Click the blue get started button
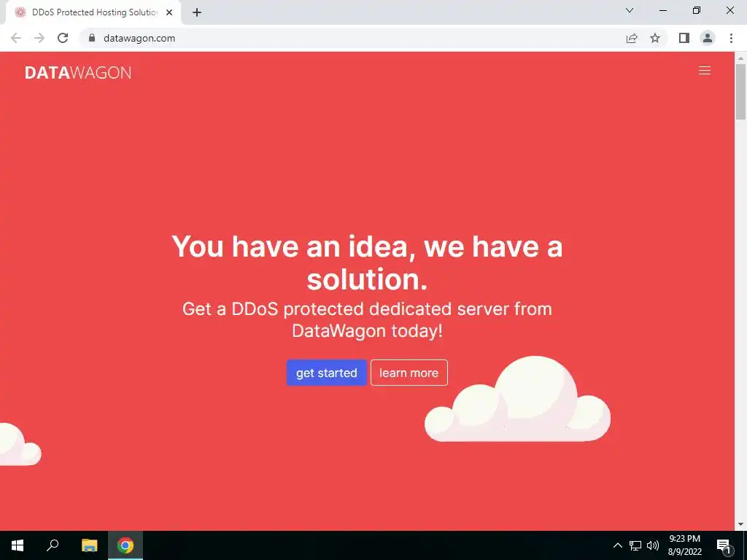Screen dimensions: 747x560 point(326,373)
